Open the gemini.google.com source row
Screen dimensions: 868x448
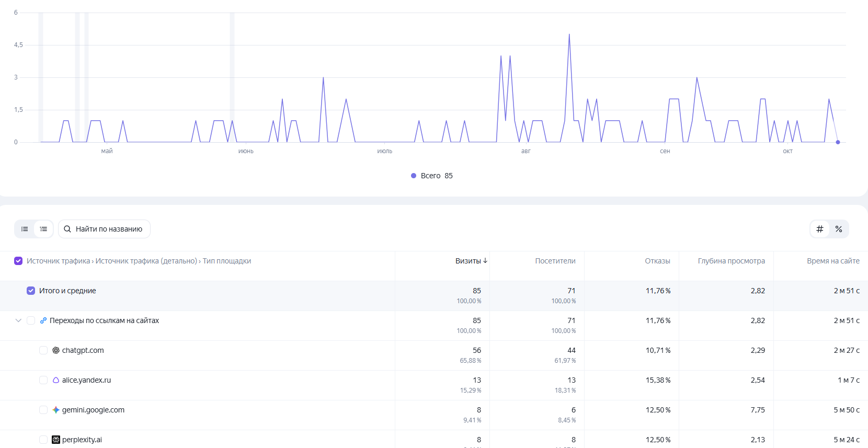[93, 410]
